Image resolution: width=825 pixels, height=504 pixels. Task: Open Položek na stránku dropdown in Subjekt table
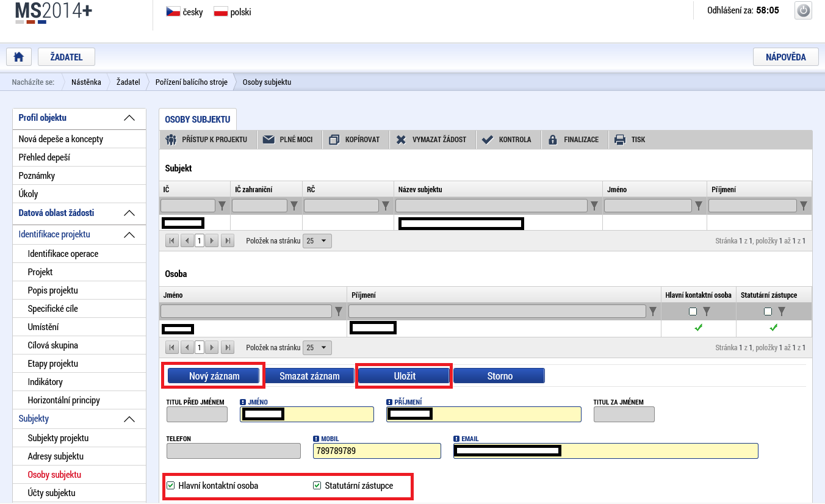coord(317,241)
